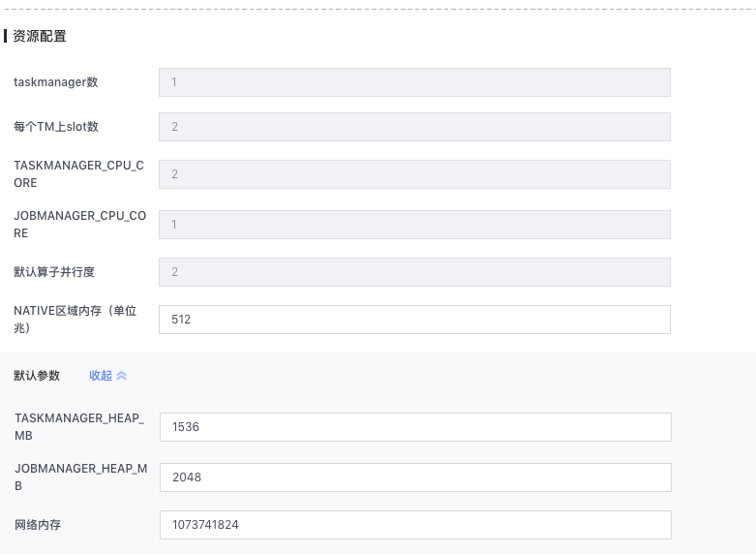756x554 pixels.
Task: Focus the TASKMANAGER_CPU_CORE value box
Action: pyautogui.click(x=414, y=174)
